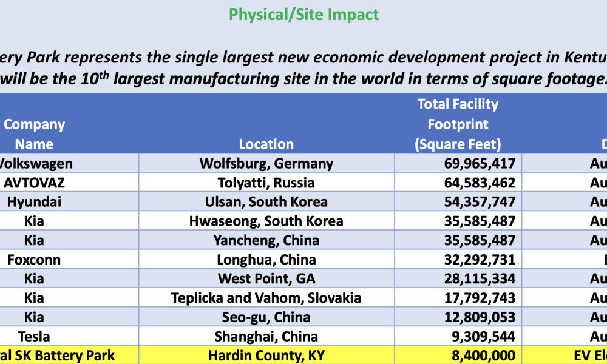607x364 pixels.
Task: Click the sentence about the single largest economic development project
Action: (303, 57)
